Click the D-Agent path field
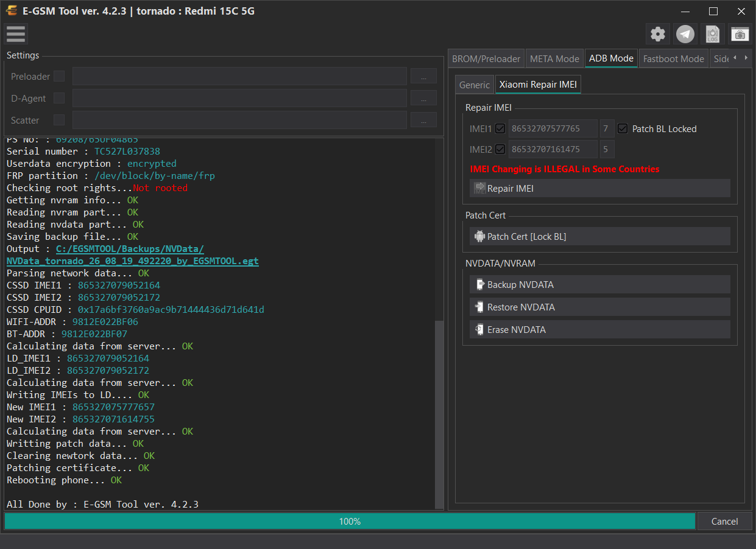Image resolution: width=756 pixels, height=549 pixels. pyautogui.click(x=239, y=98)
